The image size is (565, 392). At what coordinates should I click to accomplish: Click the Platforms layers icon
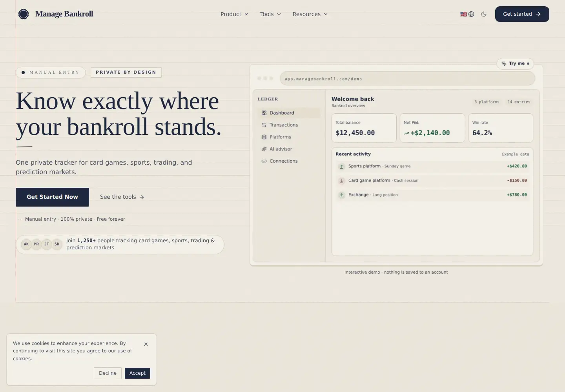click(x=264, y=137)
